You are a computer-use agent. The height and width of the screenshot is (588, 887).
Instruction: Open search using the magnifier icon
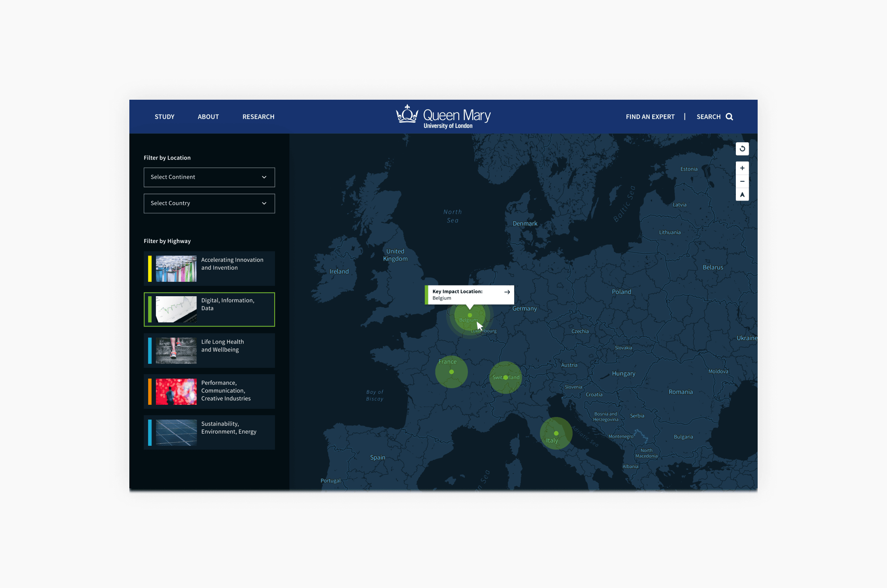click(730, 117)
